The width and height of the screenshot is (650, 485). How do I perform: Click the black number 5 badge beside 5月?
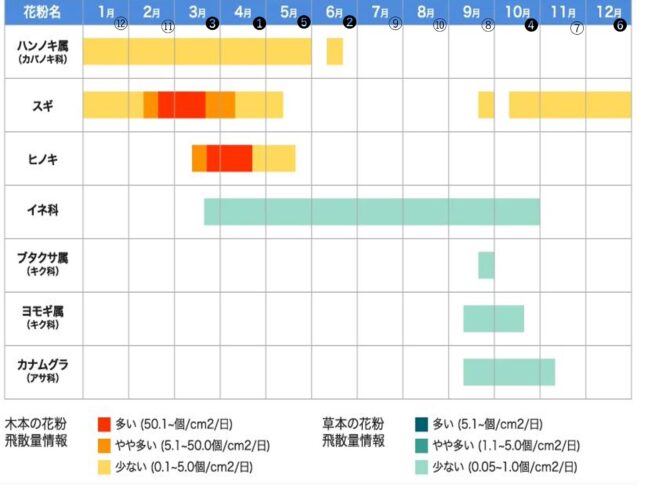(304, 22)
